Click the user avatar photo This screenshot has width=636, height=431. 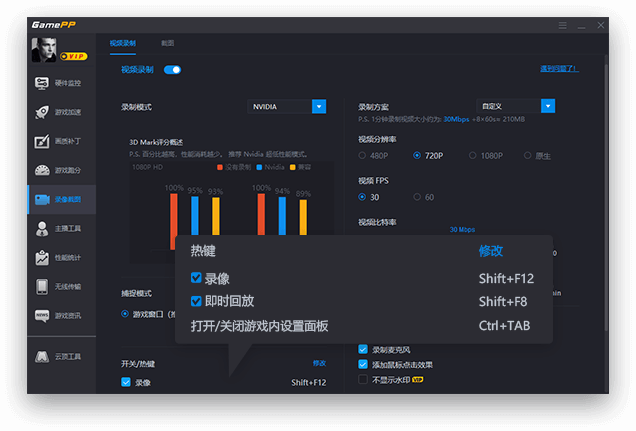(x=44, y=50)
